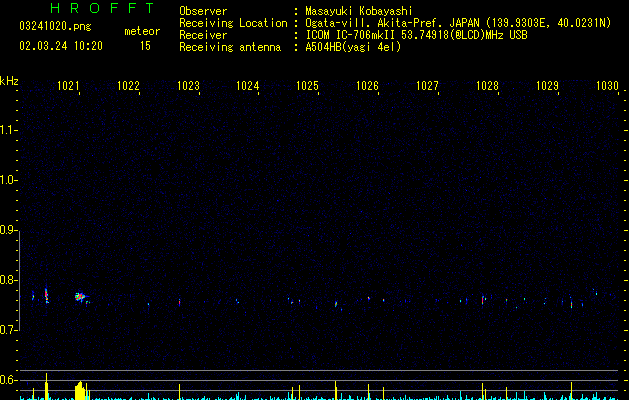Click the large multicolored meteor echo after 1021
Viewport: 629px width, 400px height.
click(x=80, y=297)
